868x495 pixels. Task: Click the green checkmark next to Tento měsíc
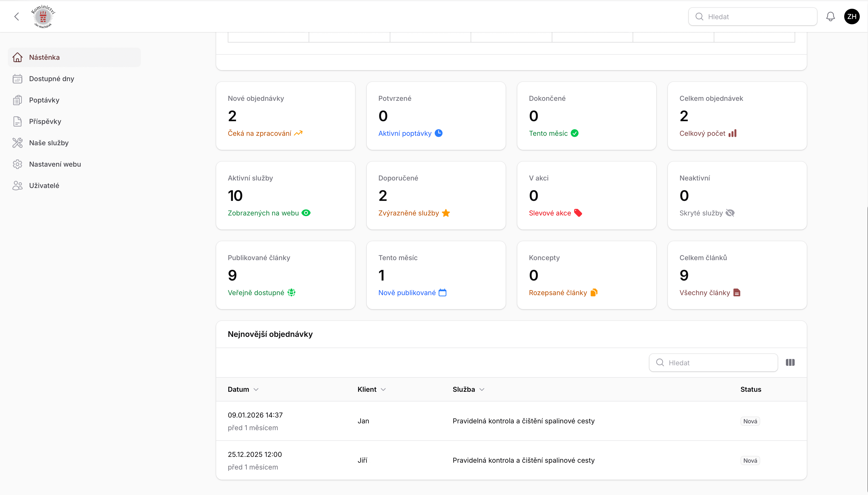pyautogui.click(x=575, y=133)
